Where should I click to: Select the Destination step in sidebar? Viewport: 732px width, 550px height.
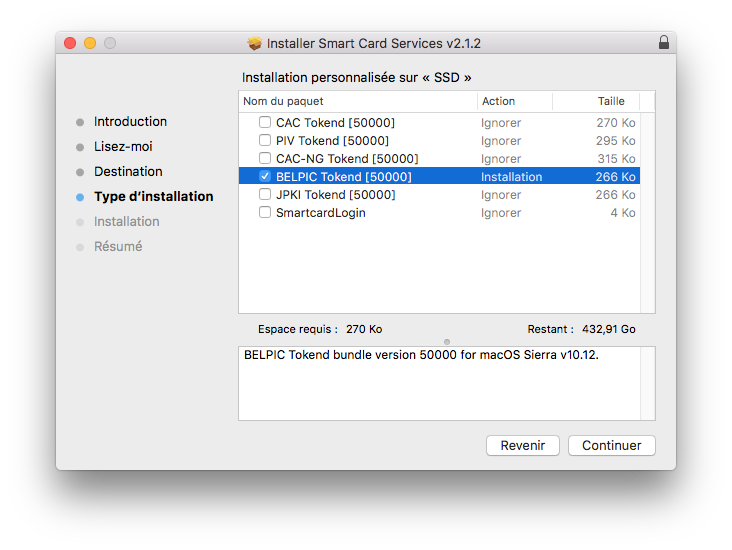click(x=128, y=171)
